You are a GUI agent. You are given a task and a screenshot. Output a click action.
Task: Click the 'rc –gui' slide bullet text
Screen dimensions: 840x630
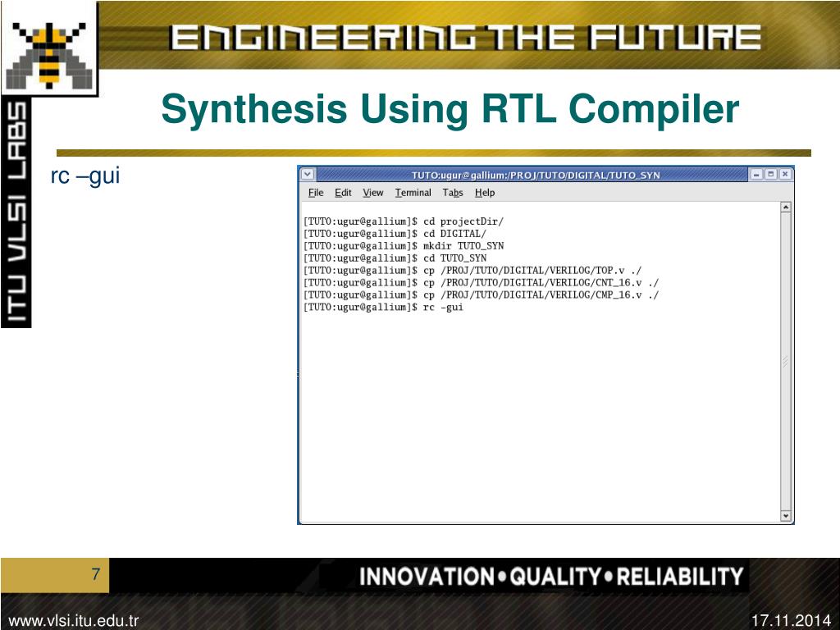click(x=85, y=176)
